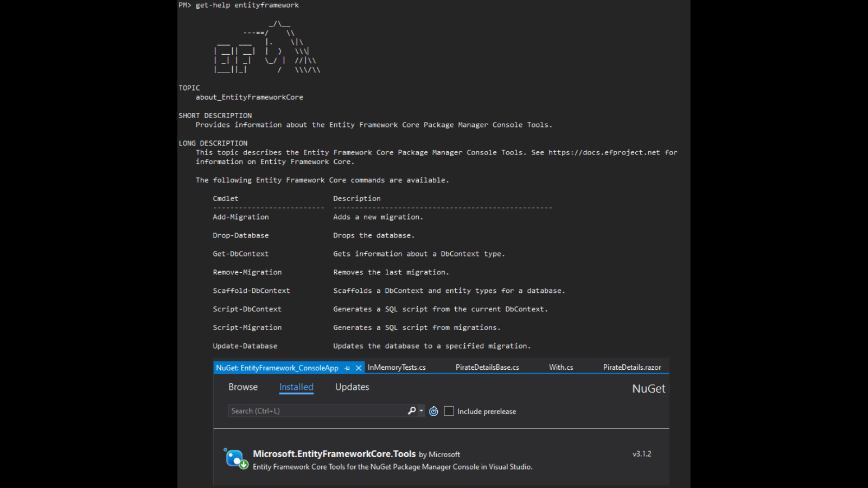
Task: Click the Drop-Database cmdlet text
Action: tap(241, 235)
